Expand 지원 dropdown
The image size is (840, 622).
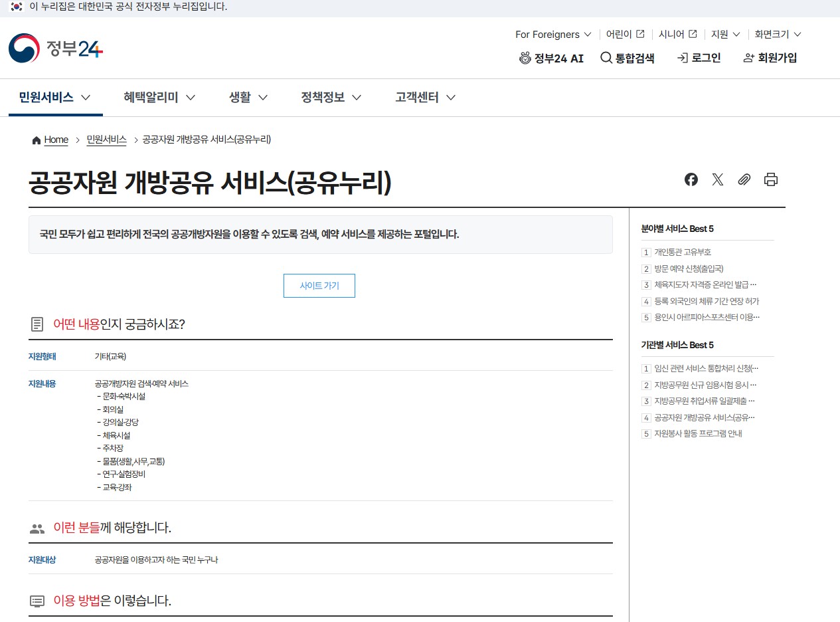pos(725,34)
